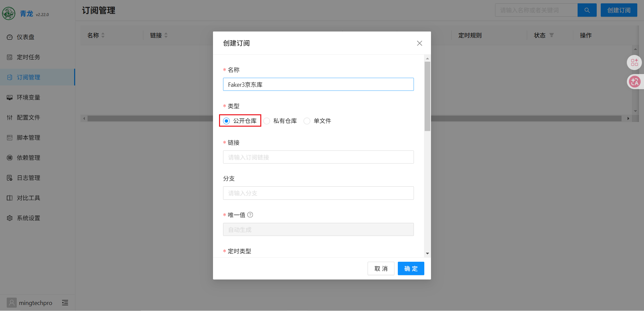
Task: Click the dialog vertical scrollbar thumb
Action: click(427, 96)
